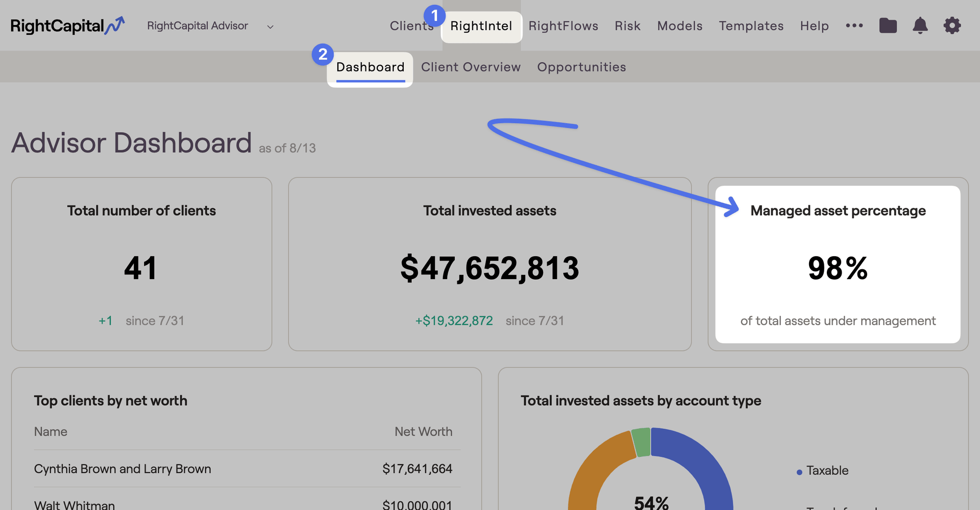Click +$19,322,872 change figure
Screen dimensions: 980x510
(x=454, y=321)
